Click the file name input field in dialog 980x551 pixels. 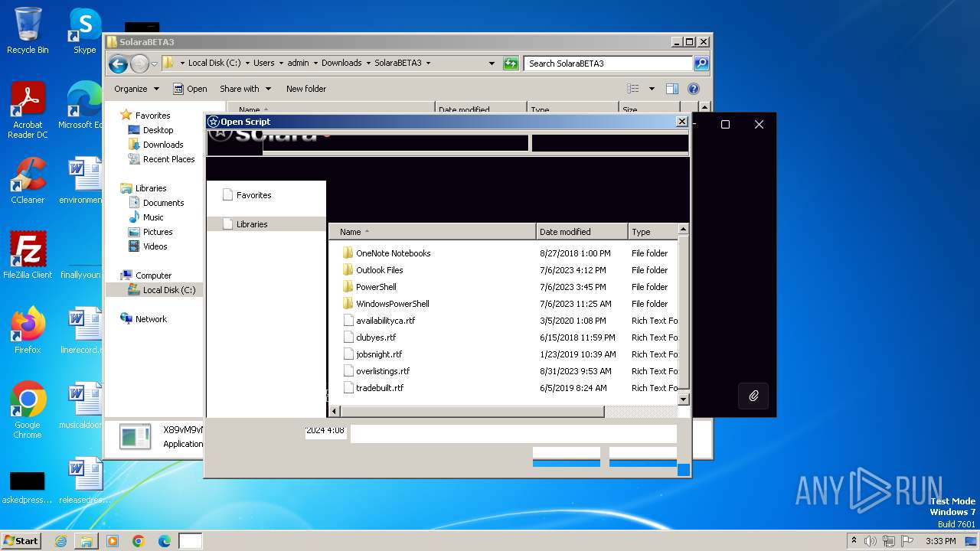[x=514, y=434]
